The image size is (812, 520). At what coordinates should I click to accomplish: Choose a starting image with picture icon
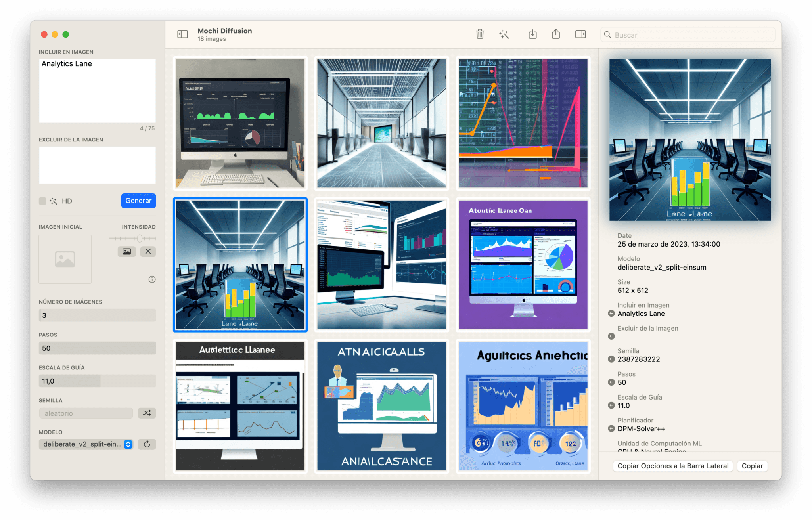tap(127, 251)
